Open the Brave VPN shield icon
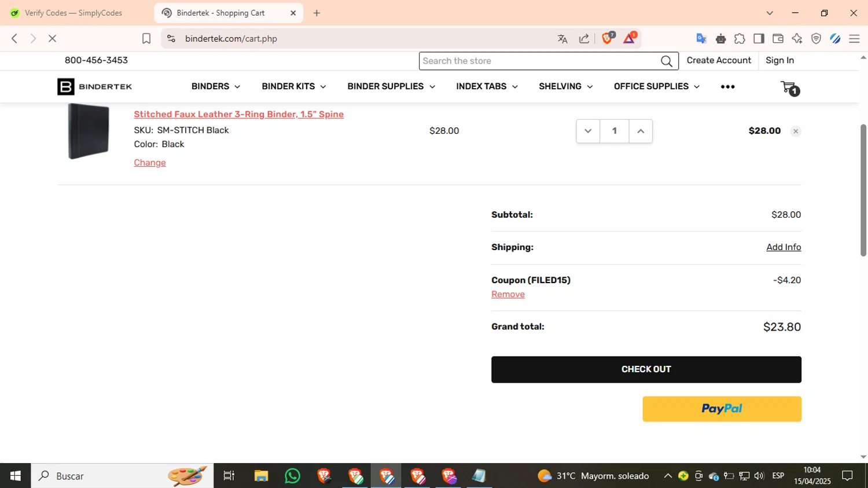868x488 pixels. 816,39
